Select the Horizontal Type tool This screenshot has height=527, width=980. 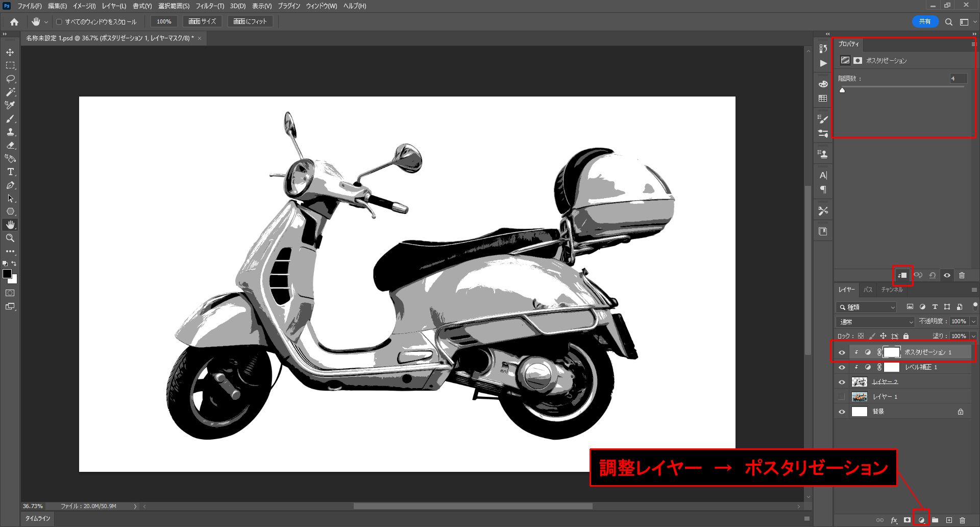10,172
